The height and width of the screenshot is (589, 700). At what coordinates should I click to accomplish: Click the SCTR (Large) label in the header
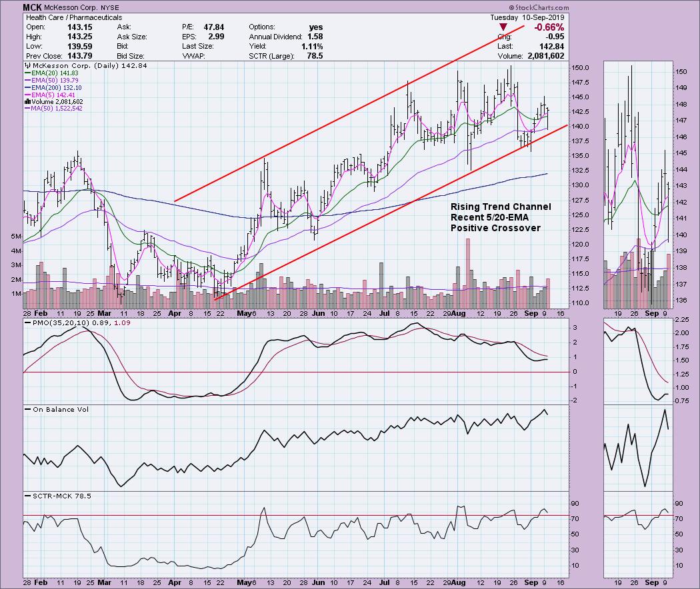pos(271,56)
